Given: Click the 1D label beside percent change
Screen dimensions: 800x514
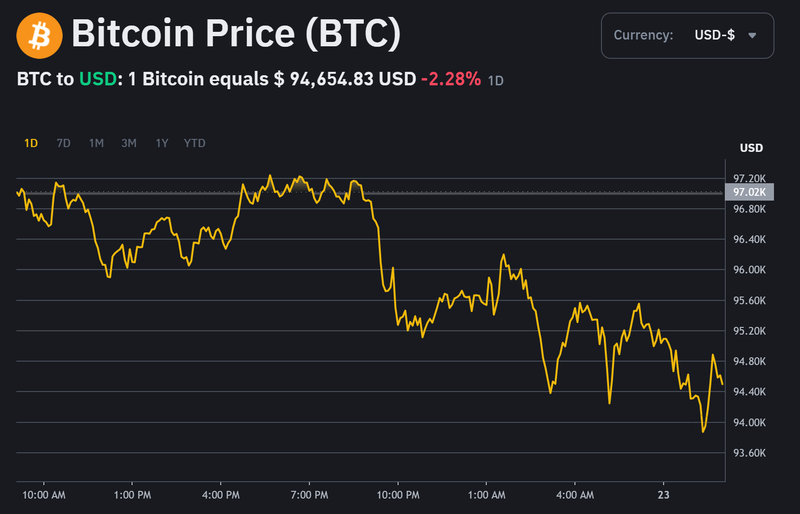Looking at the screenshot, I should tap(496, 80).
